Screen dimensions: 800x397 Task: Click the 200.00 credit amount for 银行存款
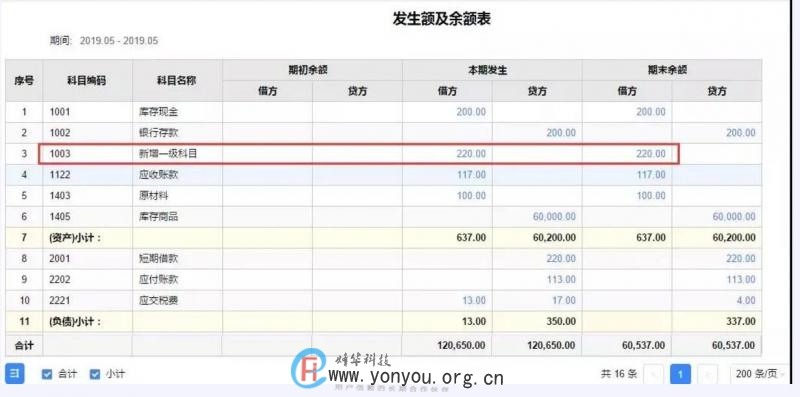pyautogui.click(x=561, y=133)
